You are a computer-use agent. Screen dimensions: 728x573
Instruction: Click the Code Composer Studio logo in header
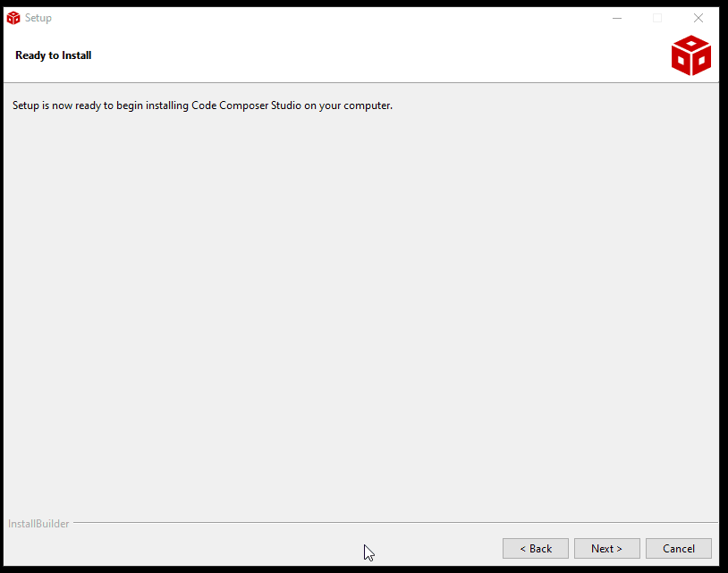[x=690, y=55]
